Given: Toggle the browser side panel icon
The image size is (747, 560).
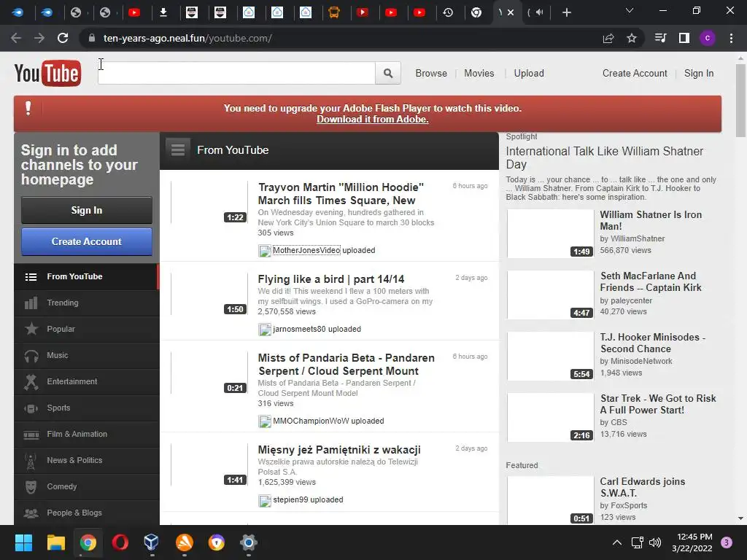Looking at the screenshot, I should (684, 38).
